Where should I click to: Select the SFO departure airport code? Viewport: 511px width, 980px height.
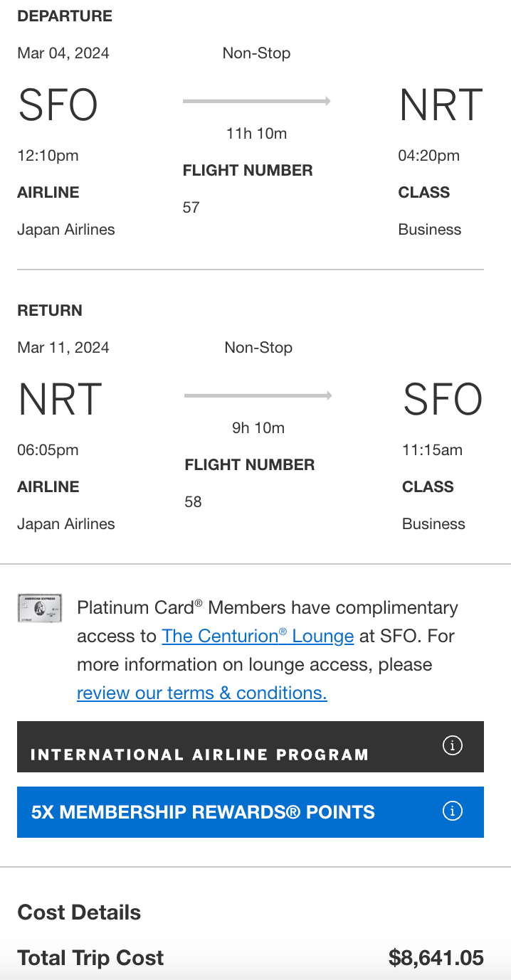58,105
